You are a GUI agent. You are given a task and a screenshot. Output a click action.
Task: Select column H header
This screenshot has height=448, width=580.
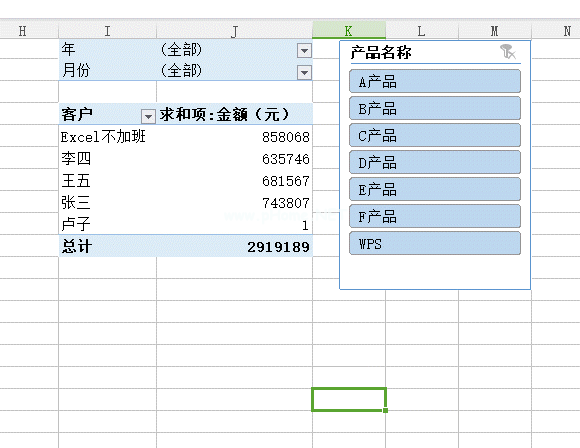[22, 31]
